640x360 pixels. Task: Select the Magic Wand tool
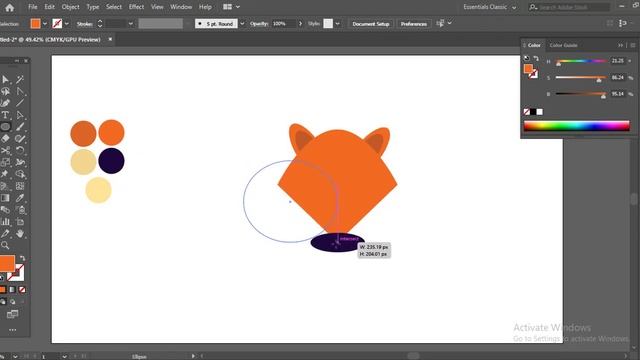coord(20,79)
